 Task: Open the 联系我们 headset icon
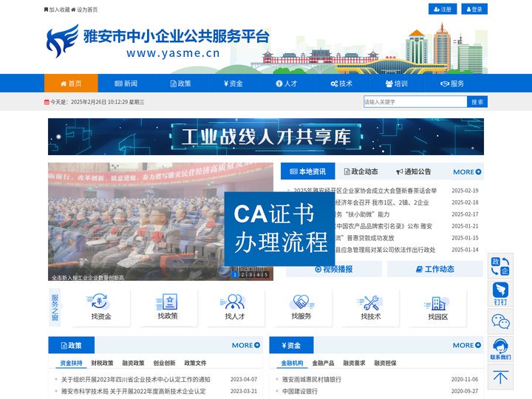[500, 349]
